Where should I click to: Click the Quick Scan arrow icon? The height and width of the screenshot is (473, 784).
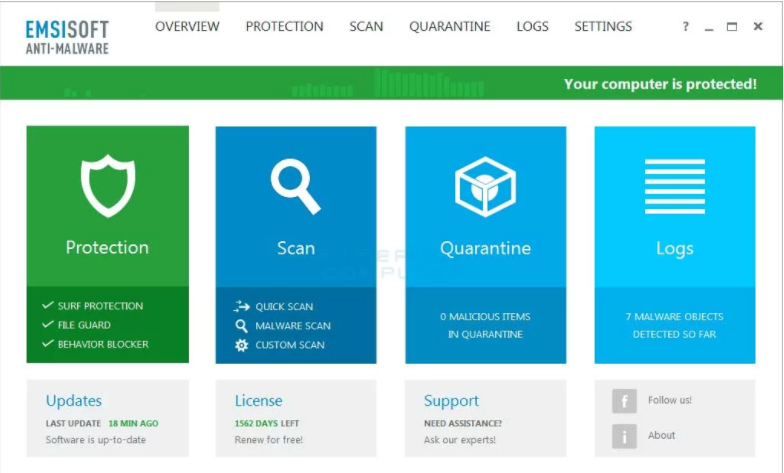point(241,306)
